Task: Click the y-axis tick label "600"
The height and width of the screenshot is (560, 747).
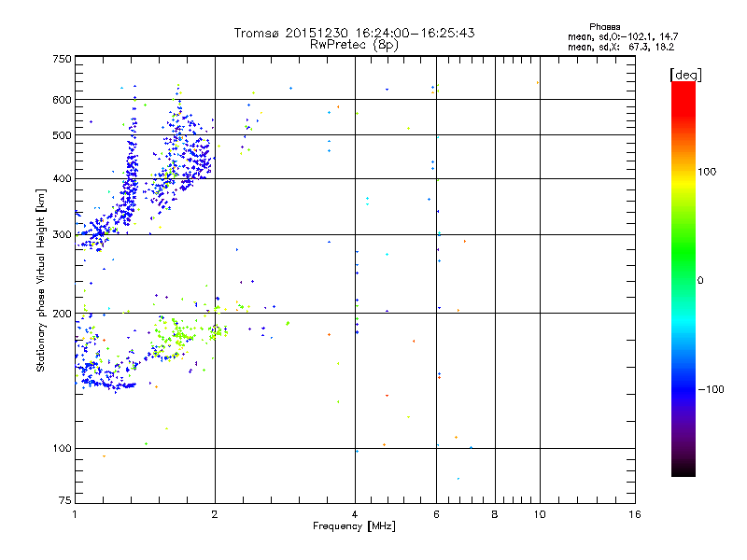Action: click(x=62, y=100)
